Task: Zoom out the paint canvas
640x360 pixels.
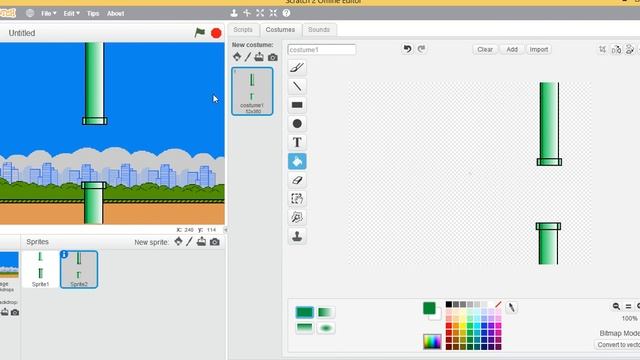Action: (x=616, y=306)
